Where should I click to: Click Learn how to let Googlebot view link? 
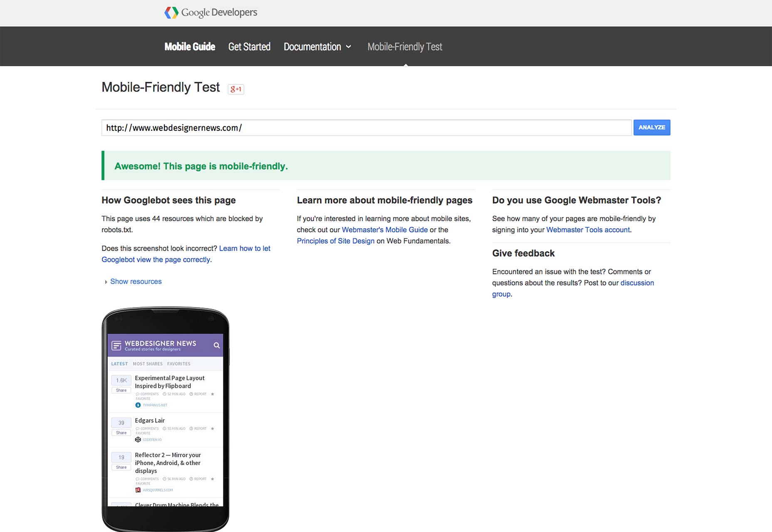pos(186,254)
